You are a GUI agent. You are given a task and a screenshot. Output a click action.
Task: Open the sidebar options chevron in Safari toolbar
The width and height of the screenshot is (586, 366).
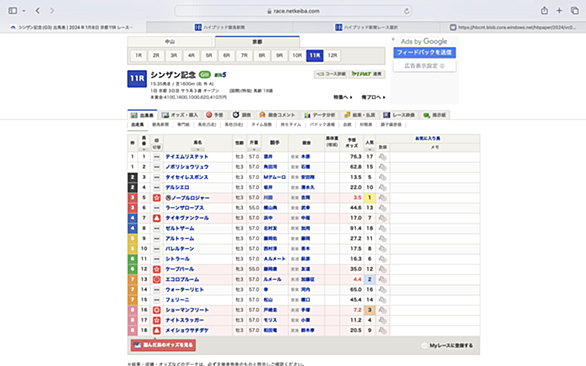[x=24, y=11]
